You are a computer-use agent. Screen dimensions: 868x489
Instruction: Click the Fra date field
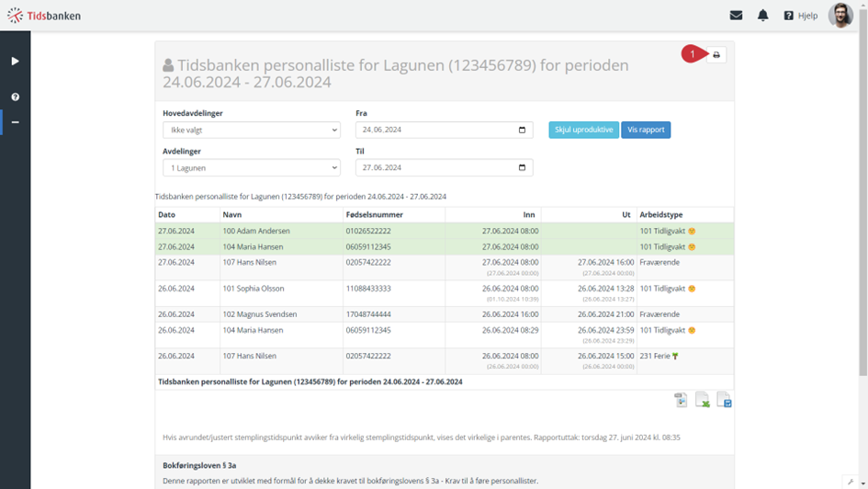pos(444,131)
